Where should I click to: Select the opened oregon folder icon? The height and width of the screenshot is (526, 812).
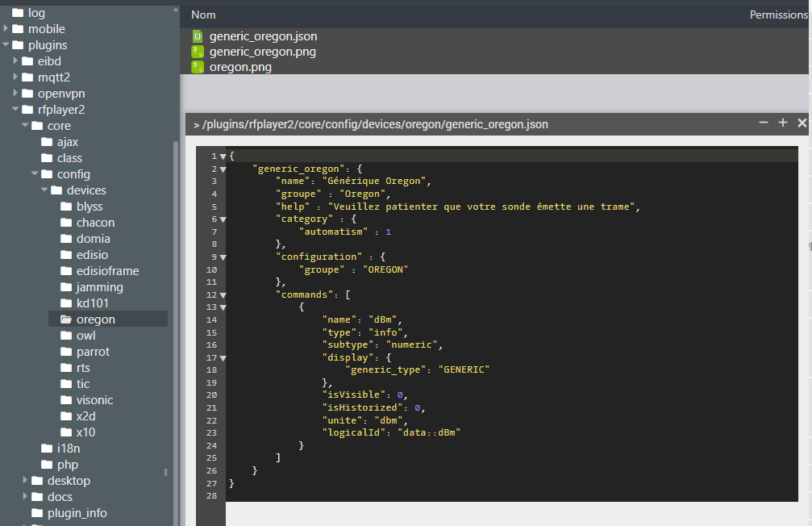[66, 319]
